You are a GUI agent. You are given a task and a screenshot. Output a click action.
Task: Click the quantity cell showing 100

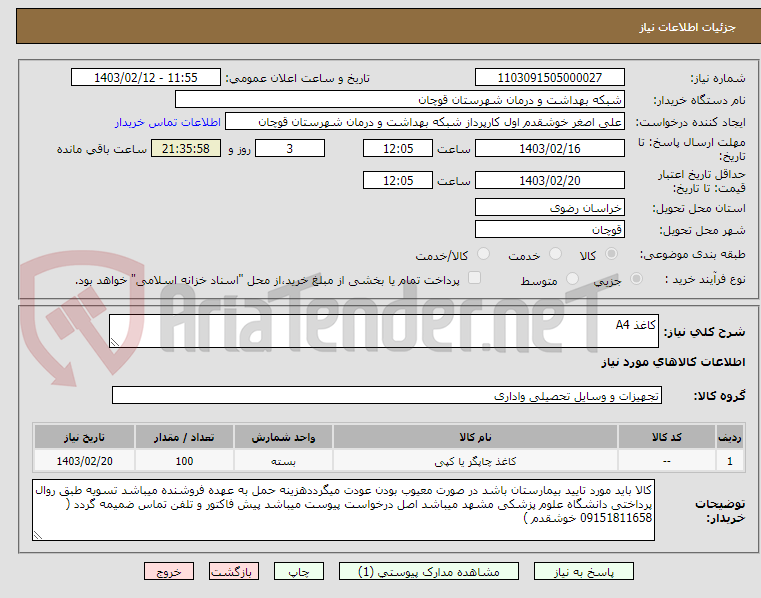point(184,461)
